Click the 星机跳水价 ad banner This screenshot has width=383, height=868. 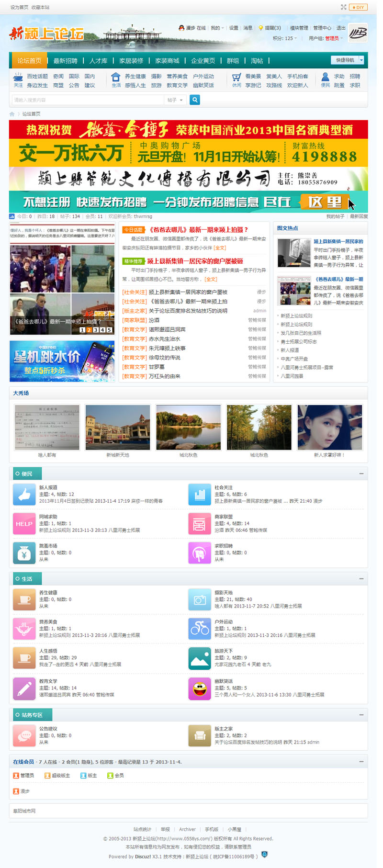[x=62, y=361]
